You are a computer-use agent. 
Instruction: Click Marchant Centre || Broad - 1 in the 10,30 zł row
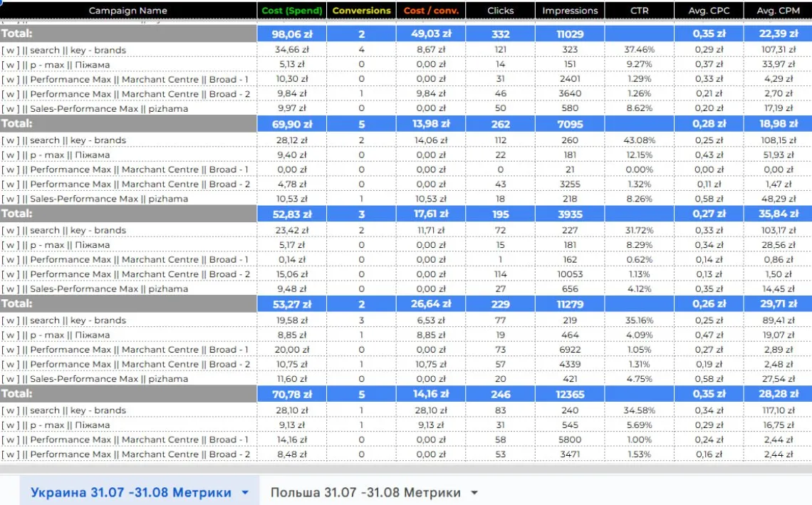coord(185,80)
